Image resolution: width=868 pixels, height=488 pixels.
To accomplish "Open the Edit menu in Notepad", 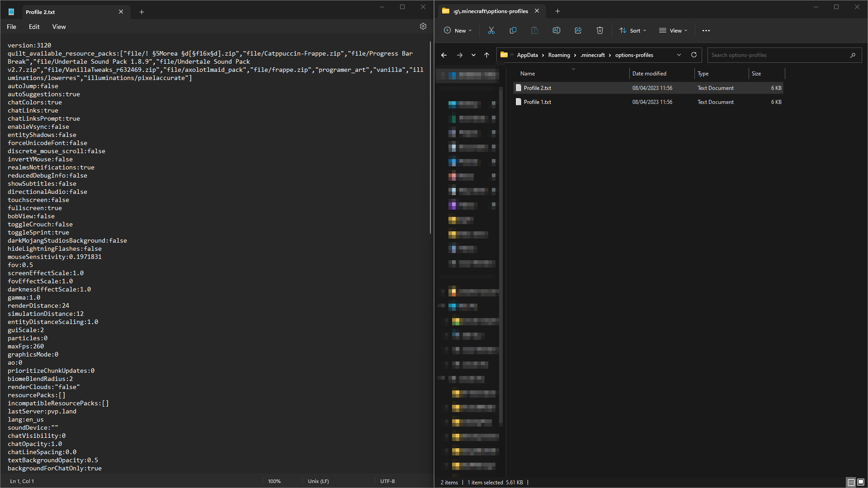I will 34,27.
